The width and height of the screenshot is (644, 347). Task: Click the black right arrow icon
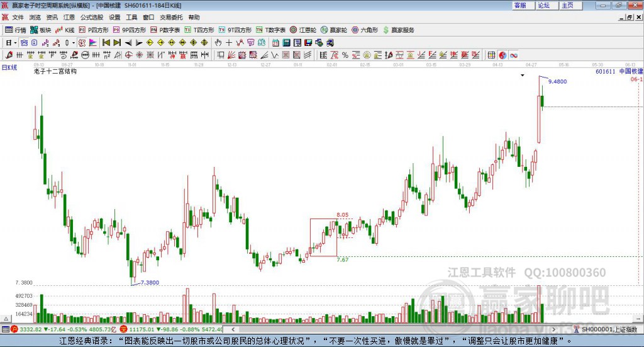[x=139, y=43]
